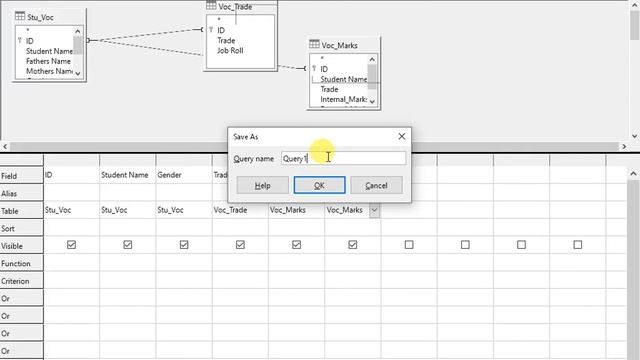Select Student Name field in Stu_Voc

coord(49,51)
